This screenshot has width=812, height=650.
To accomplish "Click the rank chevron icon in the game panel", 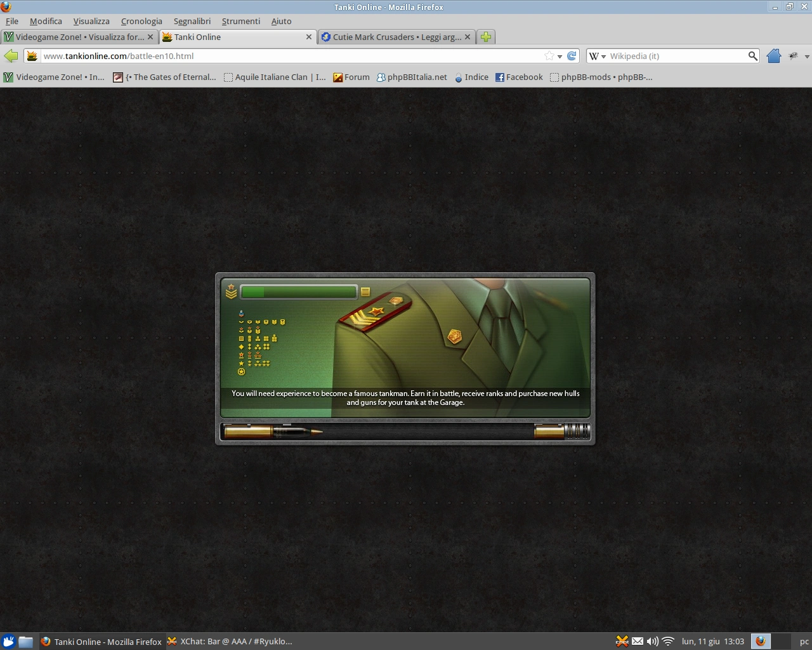I will click(x=231, y=291).
